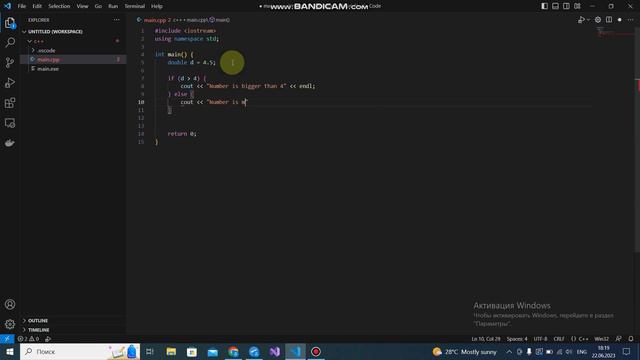Click the editor toolbar settings gear icon
This screenshot has width=640, height=360.
598,20
